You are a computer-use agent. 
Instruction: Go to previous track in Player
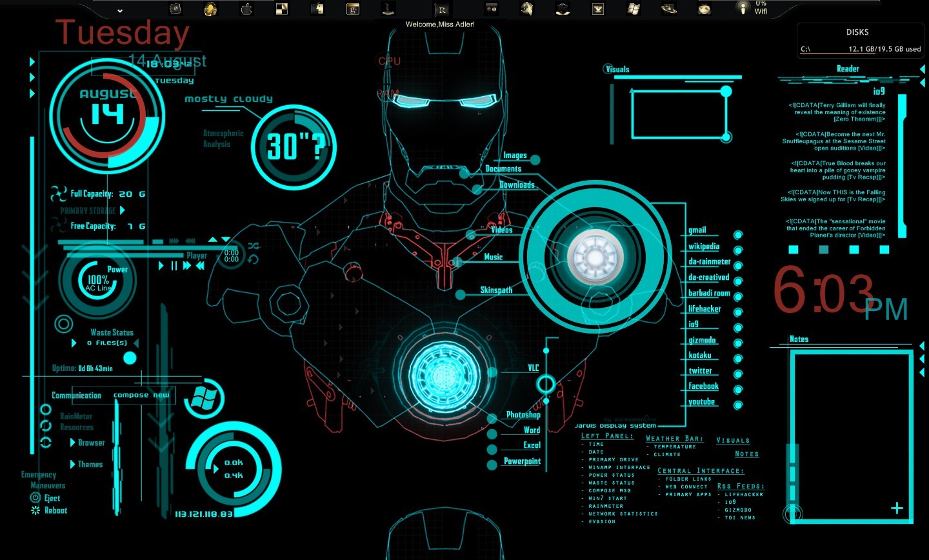click(200, 265)
